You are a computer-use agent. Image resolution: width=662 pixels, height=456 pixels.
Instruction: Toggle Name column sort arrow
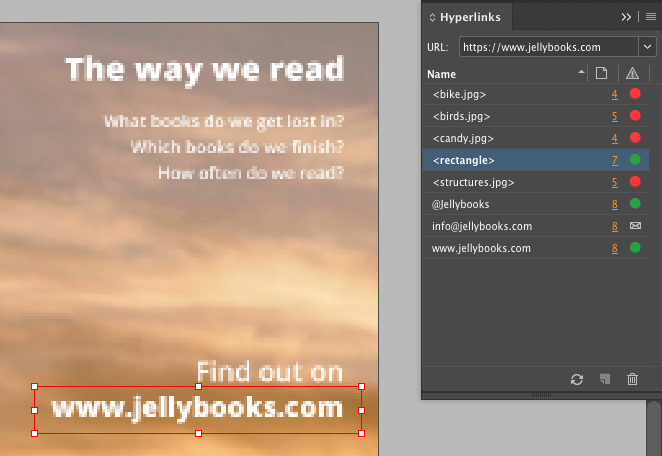point(582,73)
